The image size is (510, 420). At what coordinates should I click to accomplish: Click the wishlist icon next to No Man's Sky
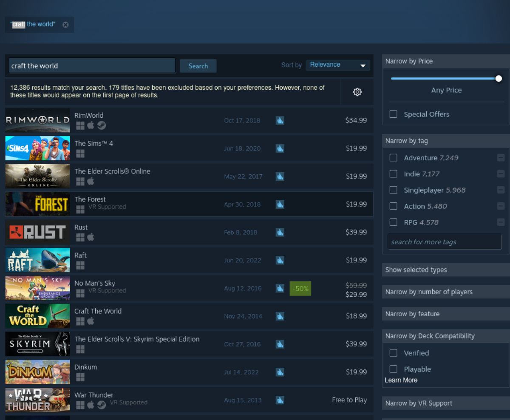pyautogui.click(x=280, y=288)
